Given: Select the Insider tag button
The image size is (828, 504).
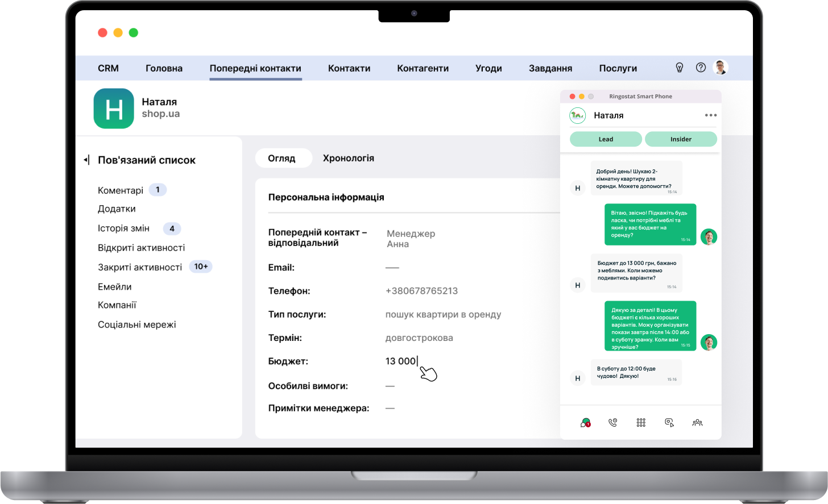Looking at the screenshot, I should pyautogui.click(x=681, y=139).
